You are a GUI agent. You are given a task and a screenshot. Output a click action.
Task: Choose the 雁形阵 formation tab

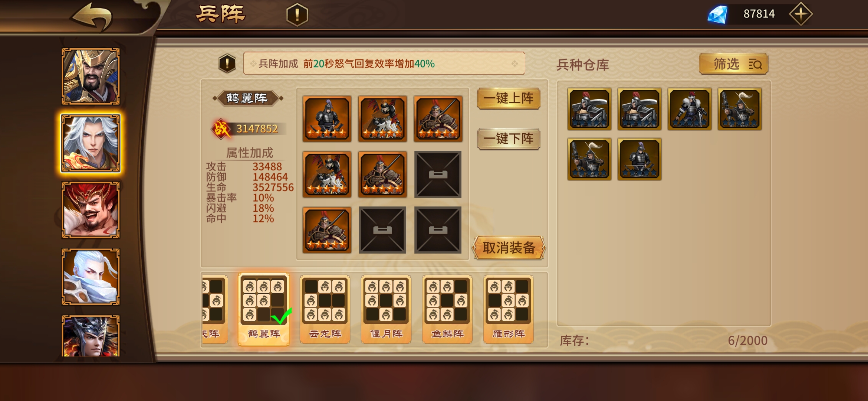click(x=509, y=309)
